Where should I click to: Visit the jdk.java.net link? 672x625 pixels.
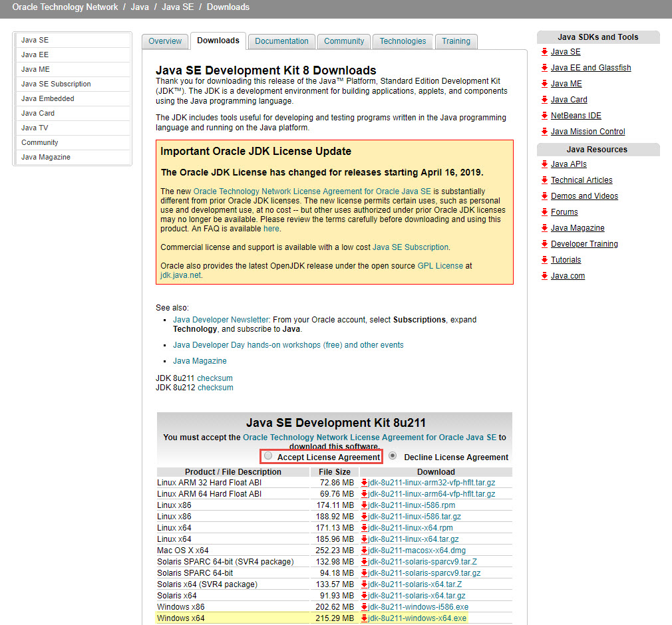tap(180, 275)
